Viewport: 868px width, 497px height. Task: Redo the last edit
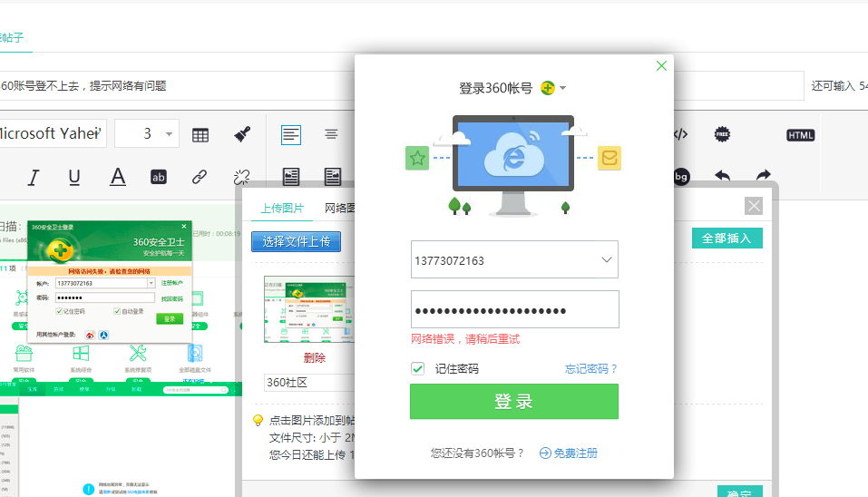click(764, 175)
